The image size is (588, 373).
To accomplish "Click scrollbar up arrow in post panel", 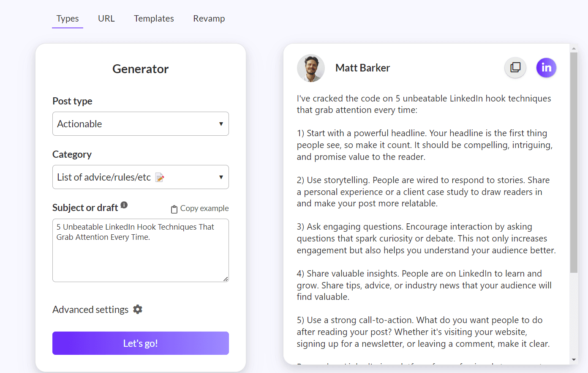I will point(574,49).
